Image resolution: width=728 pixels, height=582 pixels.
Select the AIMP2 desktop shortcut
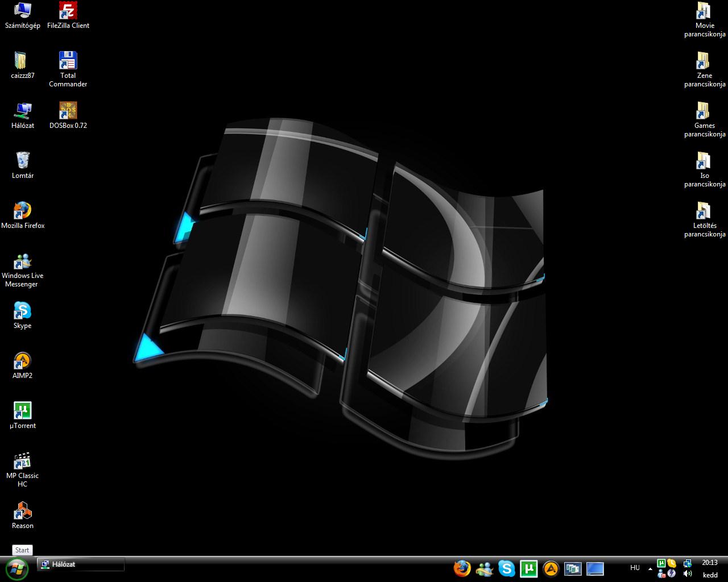[x=23, y=365]
